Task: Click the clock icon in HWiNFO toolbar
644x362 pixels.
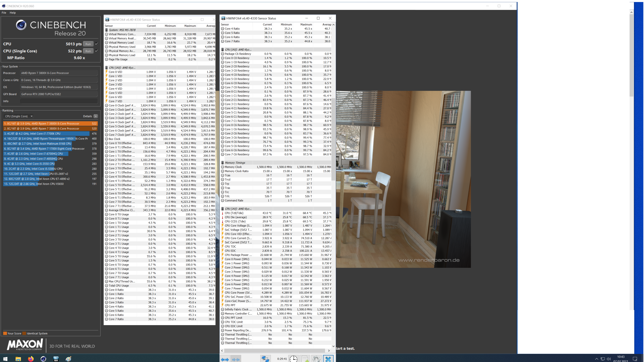Action: (293, 359)
